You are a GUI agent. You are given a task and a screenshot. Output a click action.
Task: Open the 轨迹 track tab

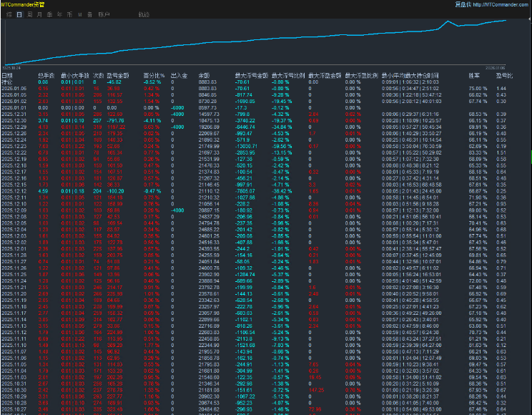[144, 14]
